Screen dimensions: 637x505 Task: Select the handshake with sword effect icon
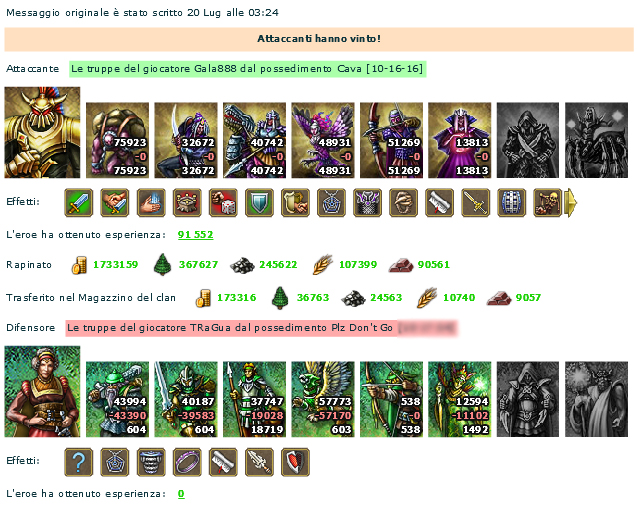tap(115, 202)
